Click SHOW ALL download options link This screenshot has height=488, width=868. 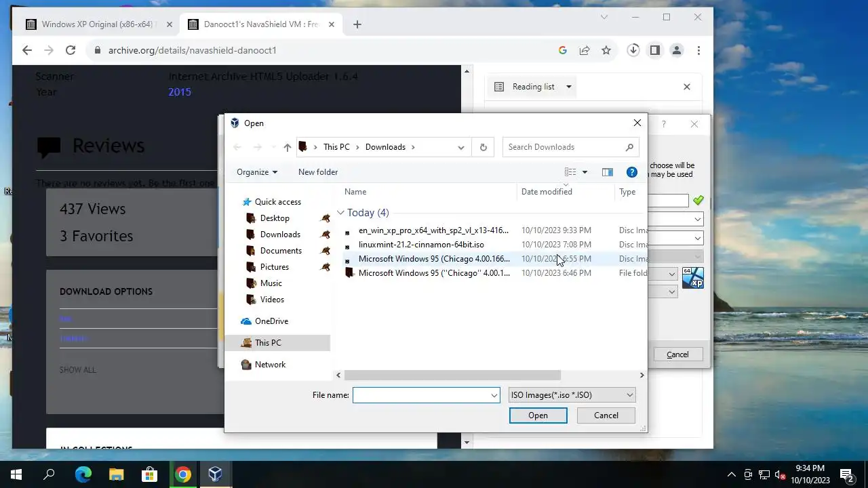pyautogui.click(x=78, y=370)
